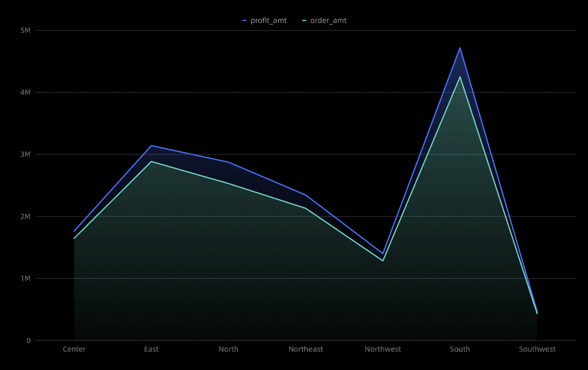Toggle the order_amt legend entry

[325, 20]
